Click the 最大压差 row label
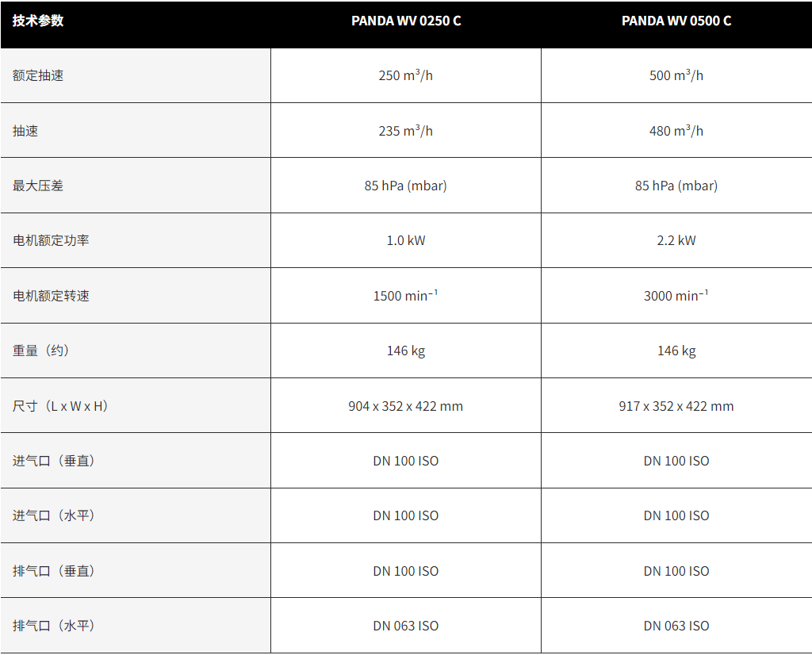812x655 pixels. (x=38, y=186)
